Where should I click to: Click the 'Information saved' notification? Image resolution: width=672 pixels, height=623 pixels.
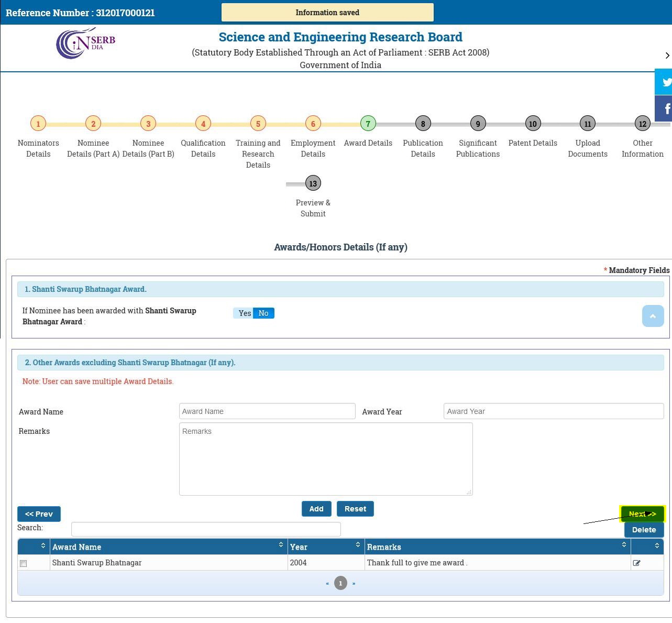(327, 13)
